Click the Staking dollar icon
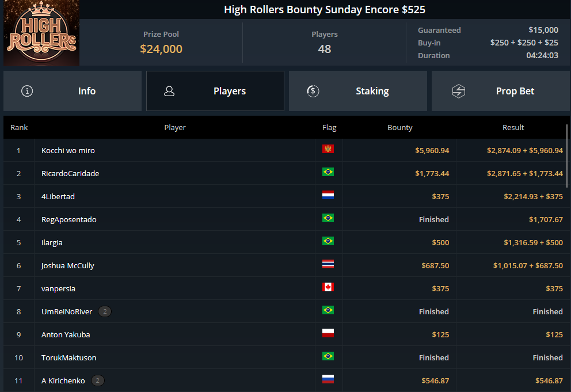The height and width of the screenshot is (392, 571). [x=313, y=91]
